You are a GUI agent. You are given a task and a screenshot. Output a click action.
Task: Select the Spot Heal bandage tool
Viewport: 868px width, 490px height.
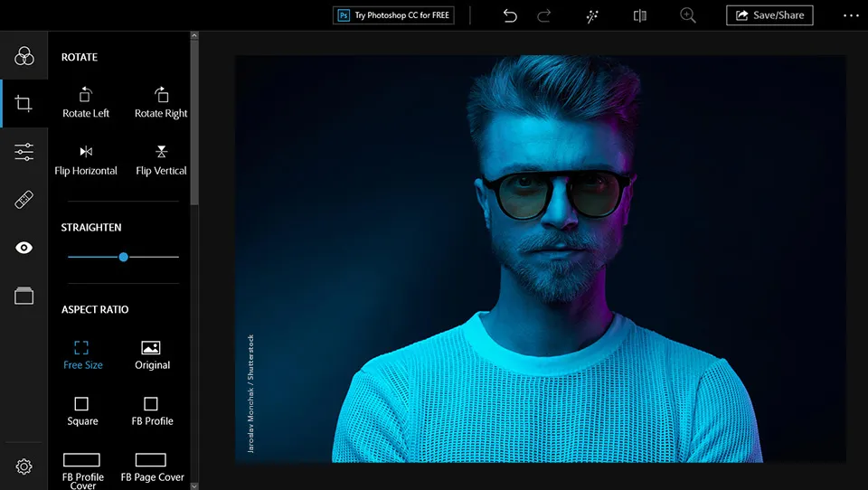(24, 200)
